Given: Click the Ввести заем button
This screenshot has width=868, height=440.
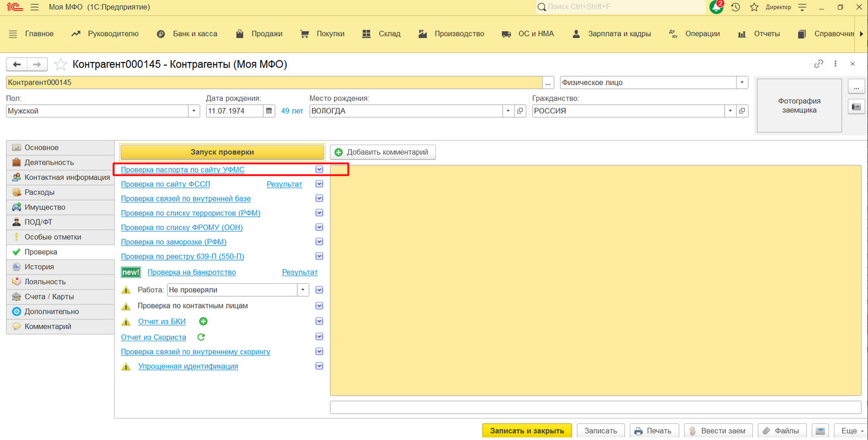Looking at the screenshot, I should pyautogui.click(x=717, y=431).
